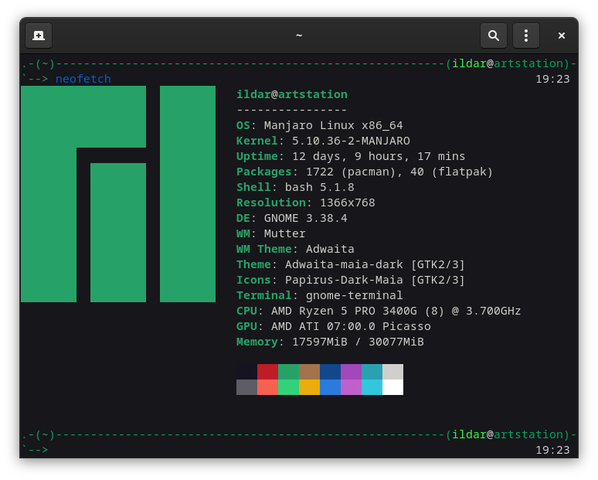Viewport: 598px width, 480px height.
Task: Click the Memory: 17597MiB / 30077MiB line
Action: tap(330, 342)
